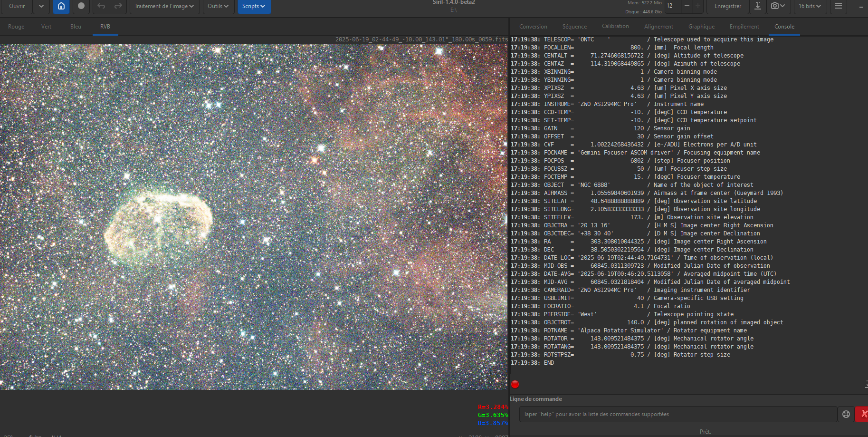Open the hamburger main menu
The height and width of the screenshot is (437, 868).
tap(839, 6)
